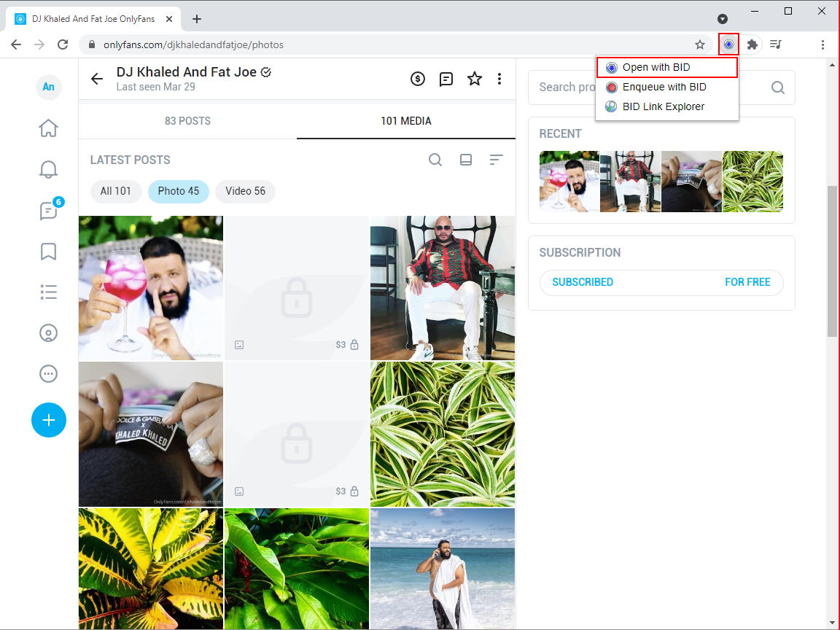Image resolution: width=840 pixels, height=630 pixels.
Task: Add profile to favorites with star icon
Action: (475, 79)
